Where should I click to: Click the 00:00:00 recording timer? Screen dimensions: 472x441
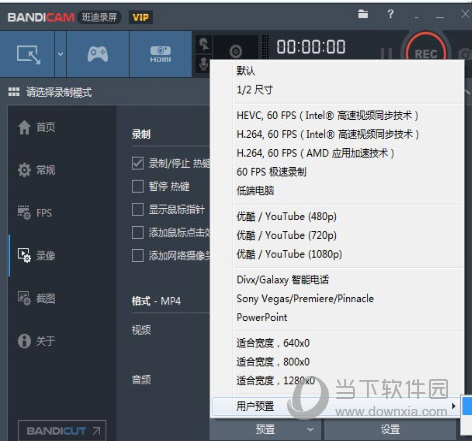pyautogui.click(x=311, y=47)
